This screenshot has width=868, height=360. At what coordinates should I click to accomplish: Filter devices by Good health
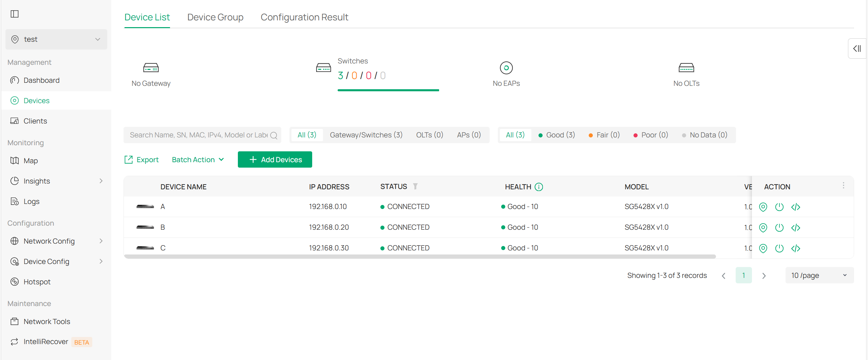click(x=557, y=135)
